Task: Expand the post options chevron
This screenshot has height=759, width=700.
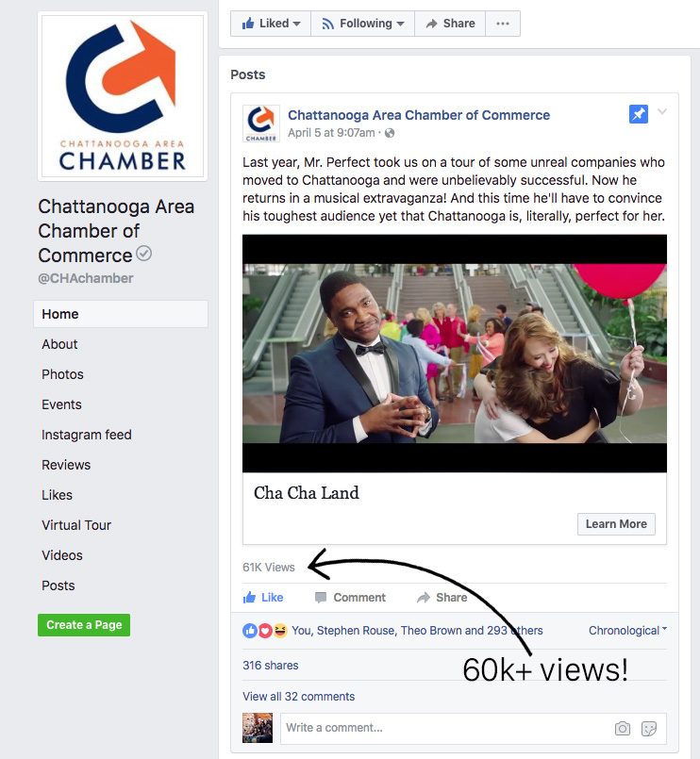Action: pyautogui.click(x=662, y=112)
